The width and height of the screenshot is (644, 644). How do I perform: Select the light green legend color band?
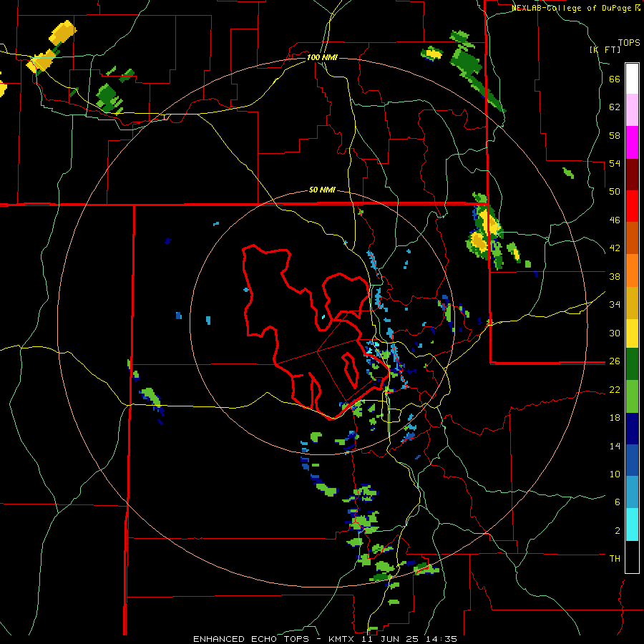632,396
